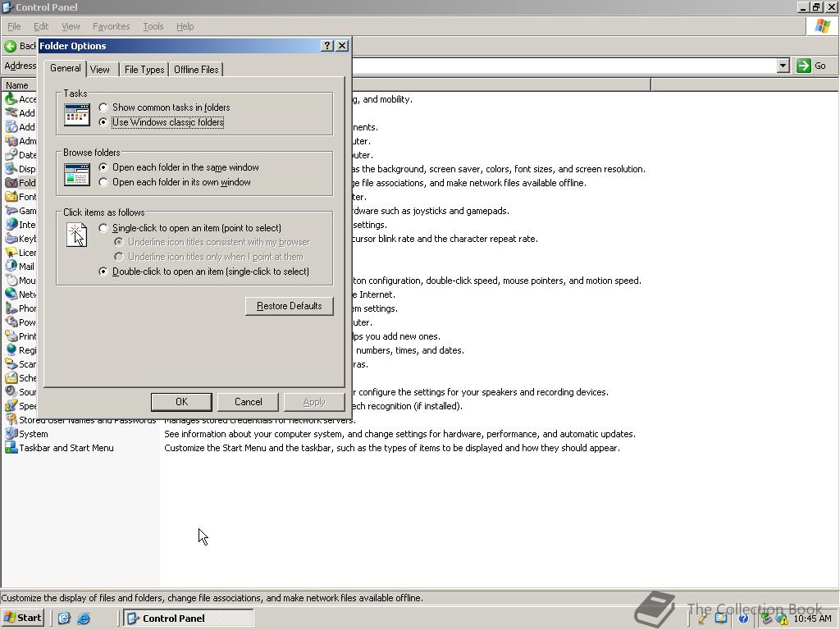Click Cancel in Folder Options
The width and height of the screenshot is (840, 630).
(x=248, y=402)
